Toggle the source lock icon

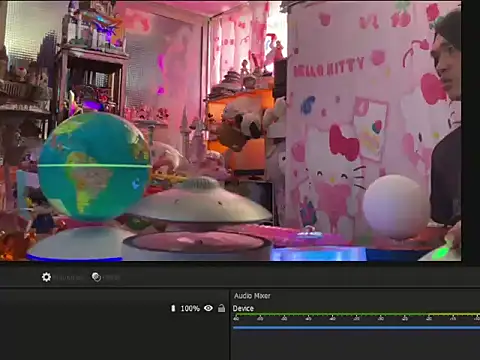click(221, 308)
